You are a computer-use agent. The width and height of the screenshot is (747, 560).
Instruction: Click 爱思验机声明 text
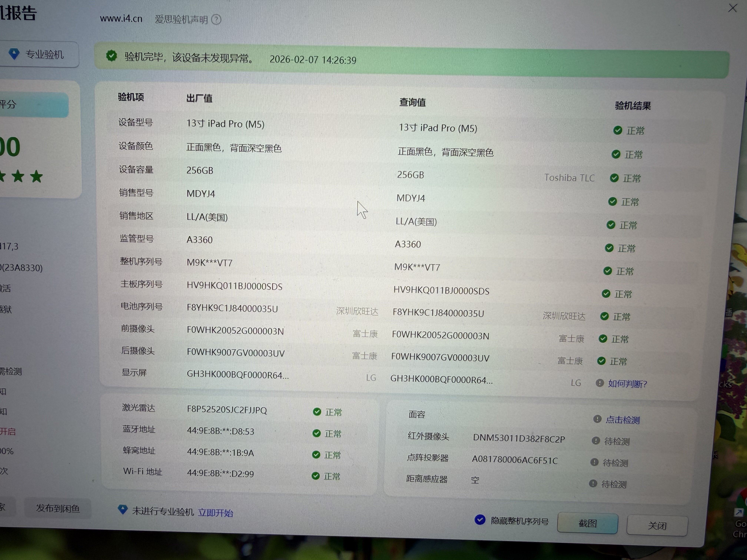click(181, 20)
